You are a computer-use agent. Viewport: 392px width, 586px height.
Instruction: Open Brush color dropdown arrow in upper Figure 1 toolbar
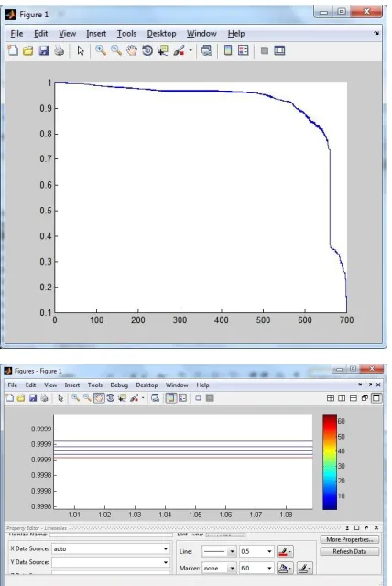point(191,50)
